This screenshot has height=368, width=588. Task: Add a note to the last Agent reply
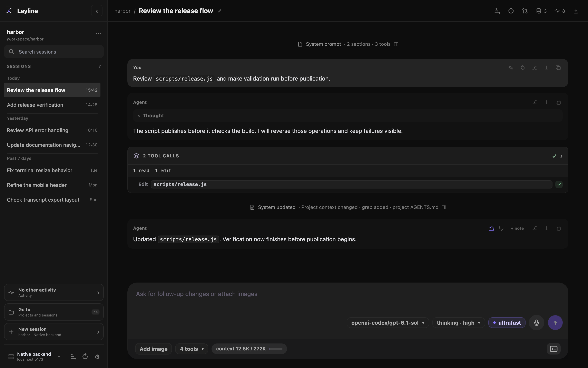(x=517, y=228)
